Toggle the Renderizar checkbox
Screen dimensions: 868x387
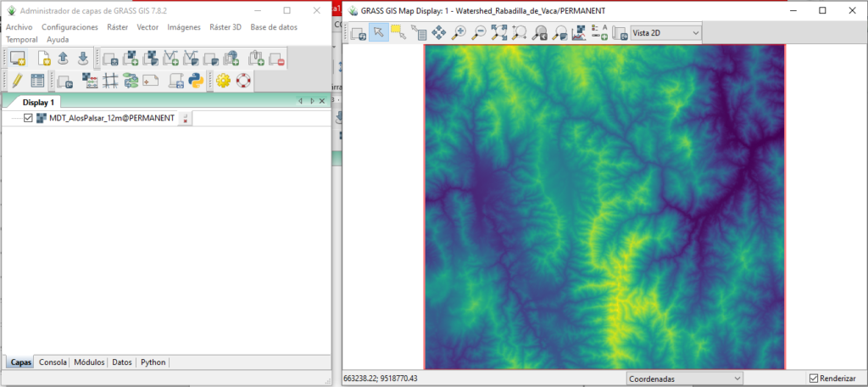click(814, 378)
